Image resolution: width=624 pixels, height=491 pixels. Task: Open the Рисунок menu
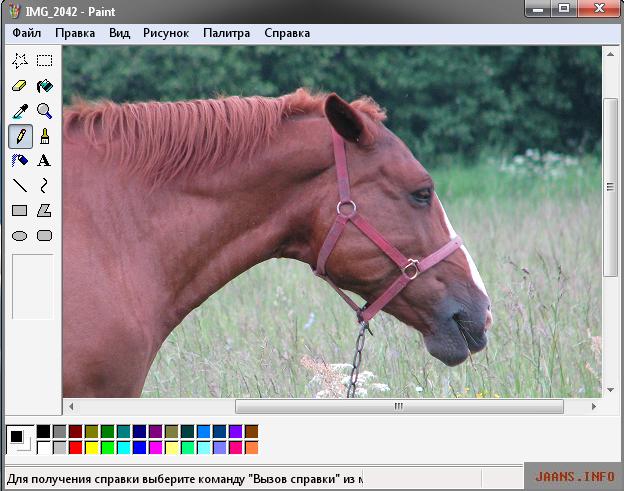(165, 33)
